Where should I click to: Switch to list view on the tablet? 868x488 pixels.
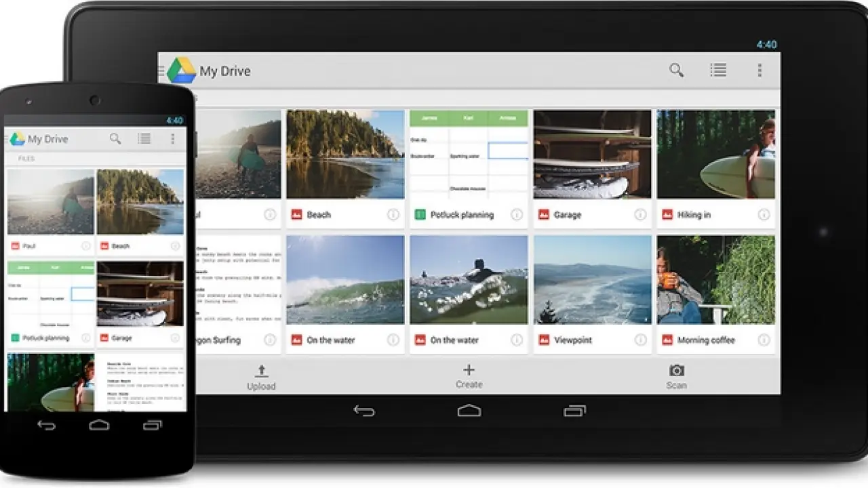(x=718, y=70)
